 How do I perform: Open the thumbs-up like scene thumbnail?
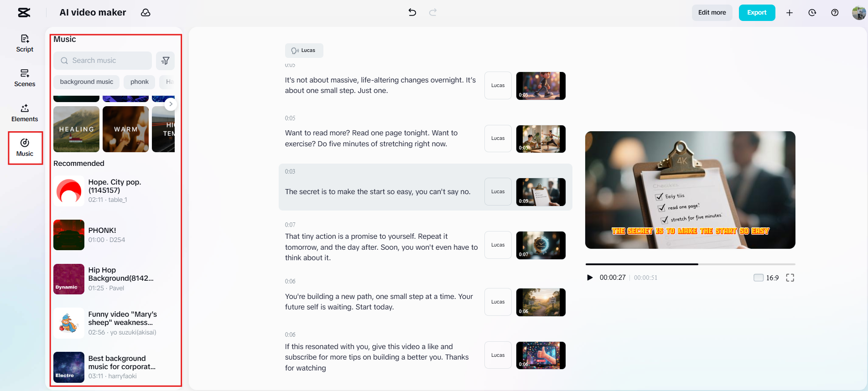point(541,355)
